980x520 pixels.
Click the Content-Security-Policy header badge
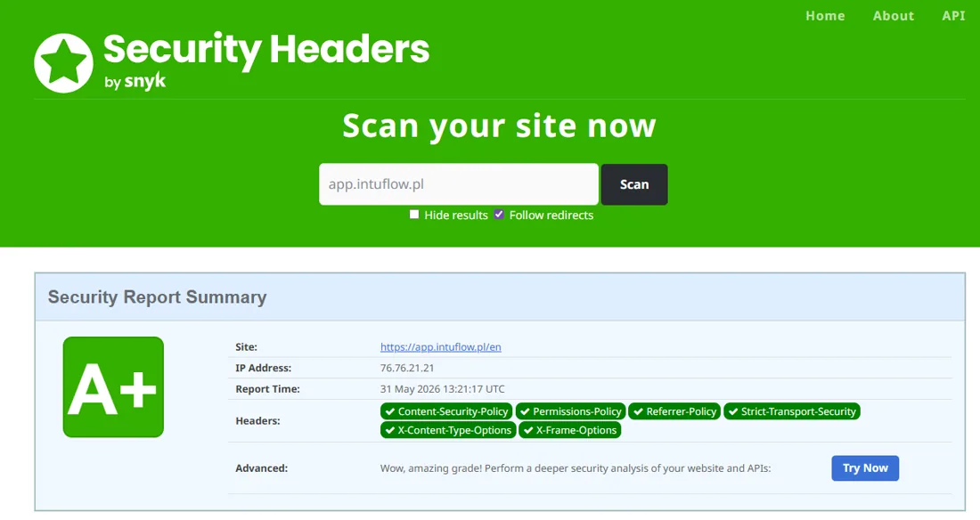pyautogui.click(x=446, y=411)
